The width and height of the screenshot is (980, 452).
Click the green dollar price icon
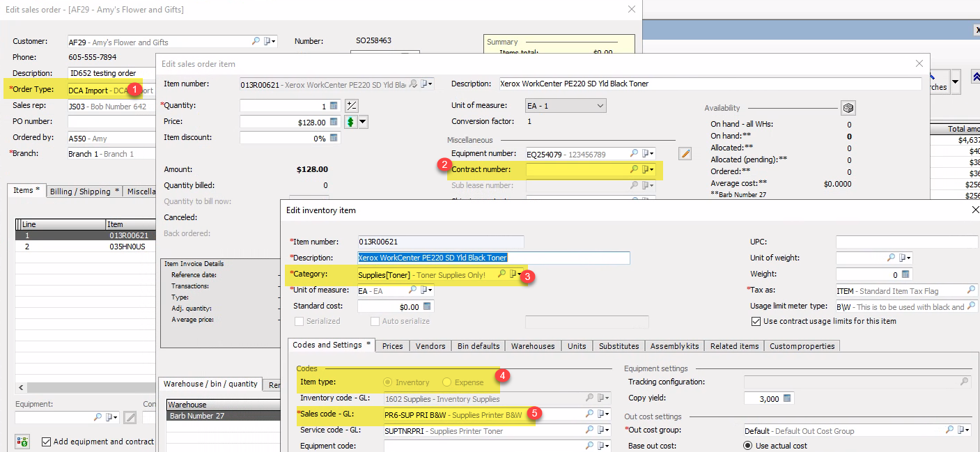pyautogui.click(x=352, y=122)
